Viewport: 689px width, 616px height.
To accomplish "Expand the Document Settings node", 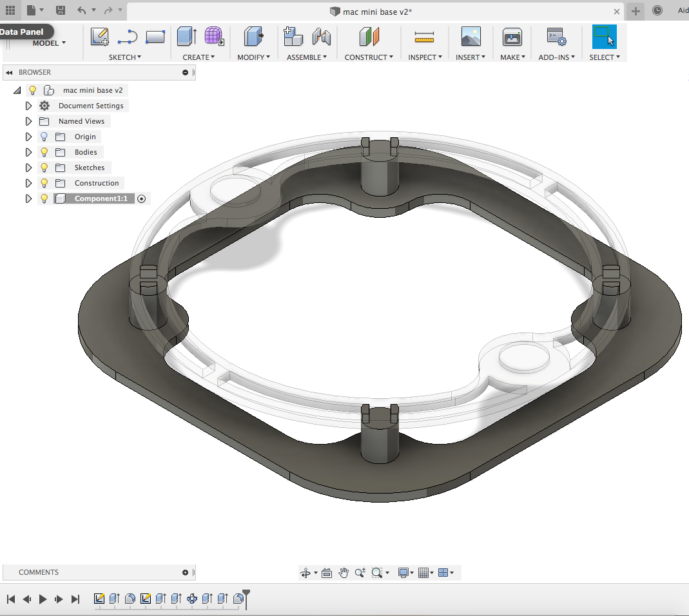I will (28, 106).
